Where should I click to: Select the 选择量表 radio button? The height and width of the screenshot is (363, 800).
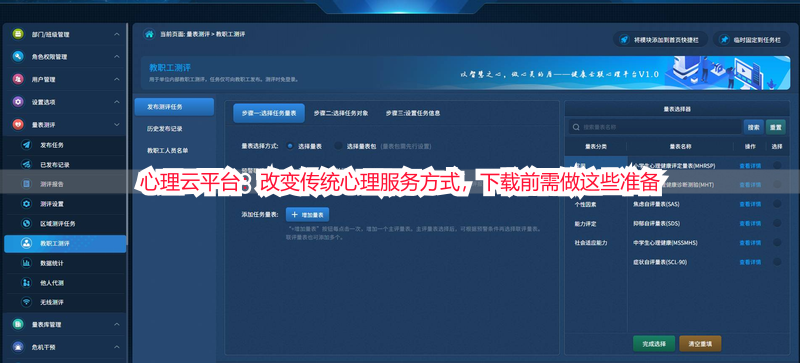click(x=290, y=146)
